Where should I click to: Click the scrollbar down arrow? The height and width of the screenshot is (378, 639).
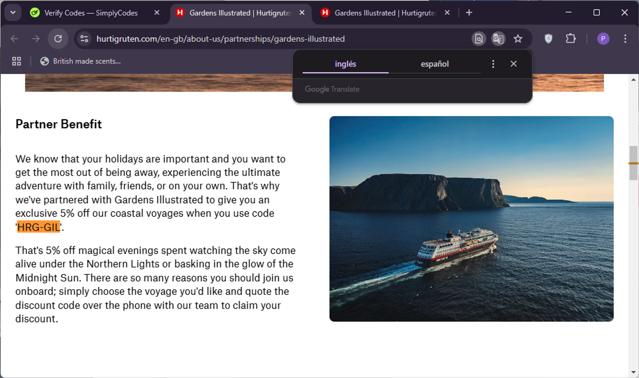tap(633, 371)
